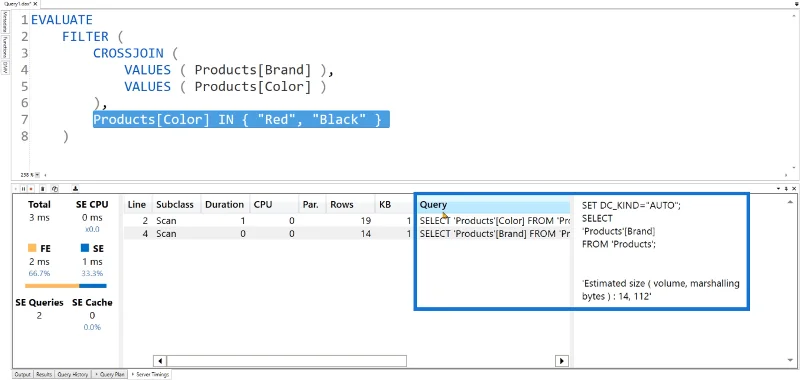Image resolution: width=800 pixels, height=380 pixels.
Task: Click the export download icon in trace toolbar
Action: (x=75, y=188)
